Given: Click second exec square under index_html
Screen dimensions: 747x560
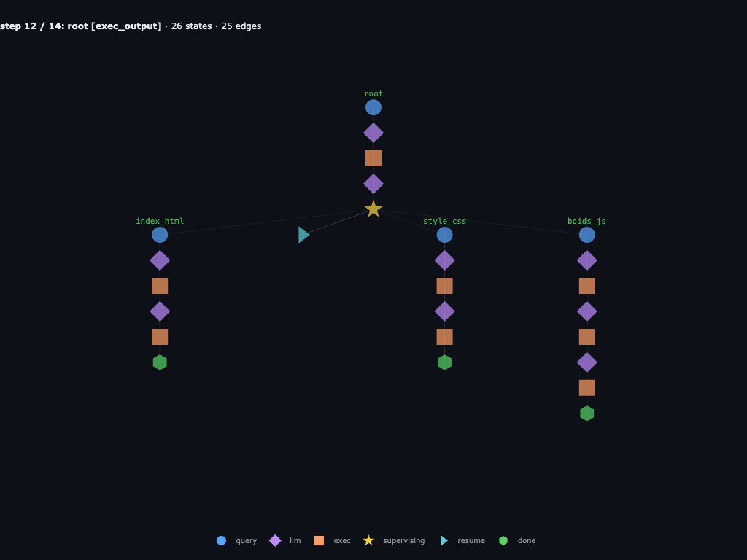Looking at the screenshot, I should (160, 337).
